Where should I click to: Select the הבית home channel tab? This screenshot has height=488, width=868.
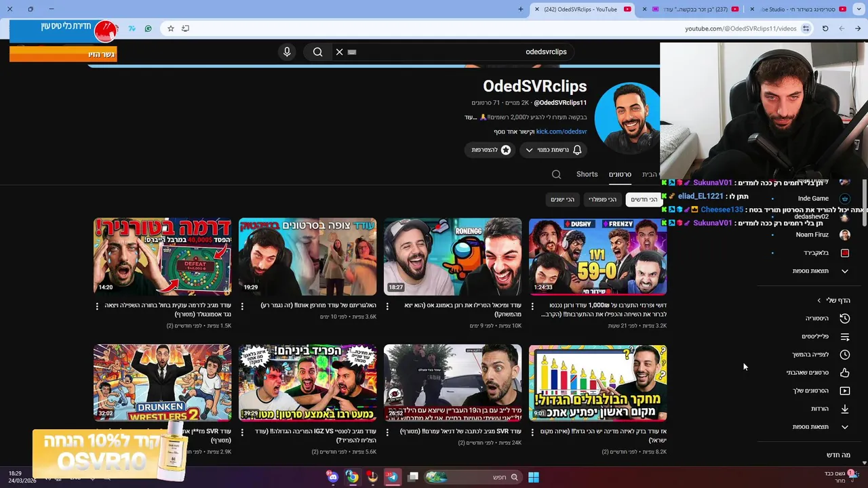(650, 174)
